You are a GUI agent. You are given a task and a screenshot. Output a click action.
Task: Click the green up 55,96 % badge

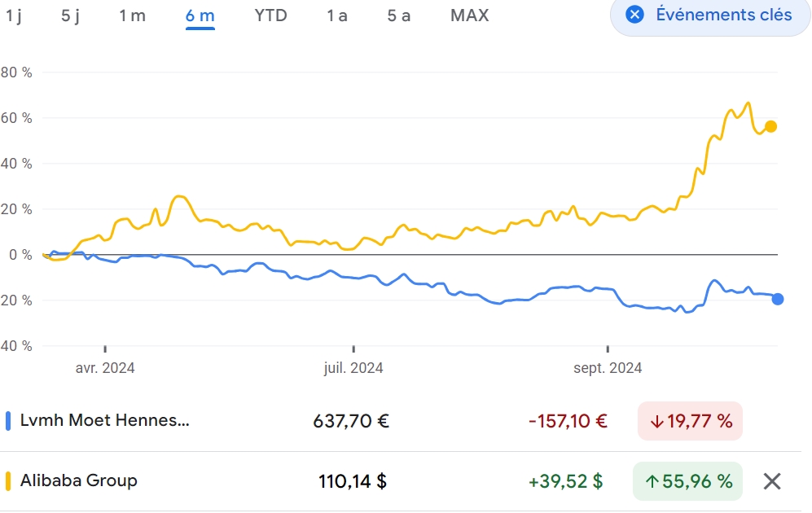[x=688, y=481]
